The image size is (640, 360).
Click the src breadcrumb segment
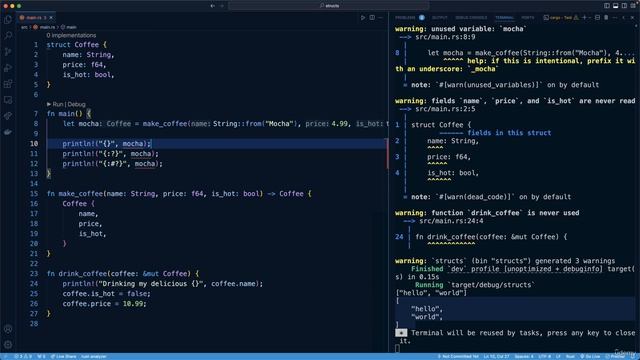tap(24, 27)
